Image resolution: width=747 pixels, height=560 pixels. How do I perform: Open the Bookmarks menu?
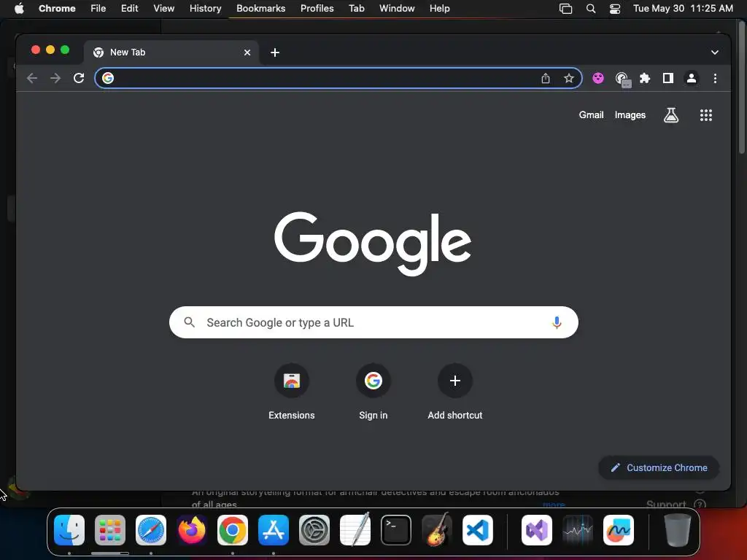coord(260,9)
